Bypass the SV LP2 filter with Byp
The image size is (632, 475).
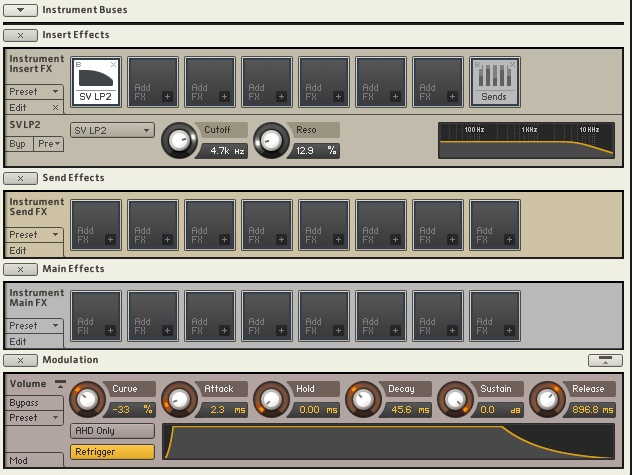[x=18, y=144]
